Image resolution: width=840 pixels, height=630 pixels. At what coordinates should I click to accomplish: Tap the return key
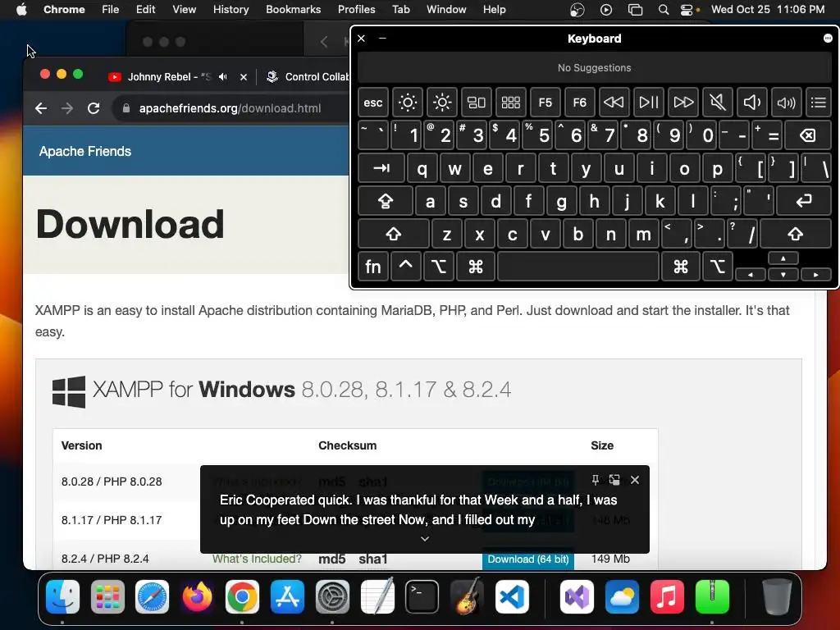point(804,202)
